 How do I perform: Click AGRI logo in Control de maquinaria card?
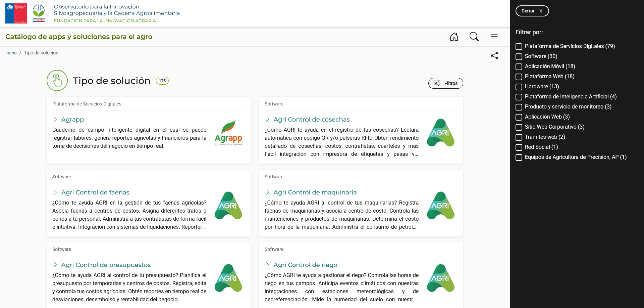(x=441, y=206)
